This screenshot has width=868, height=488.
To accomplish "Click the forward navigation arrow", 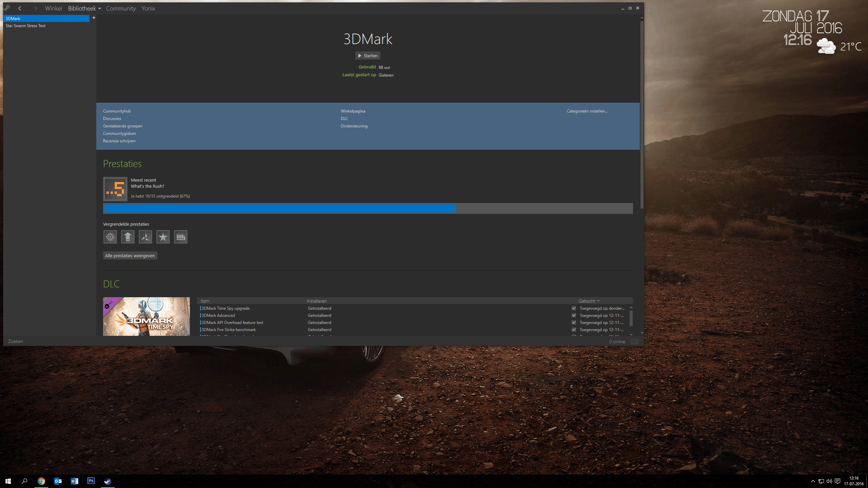I will [36, 8].
